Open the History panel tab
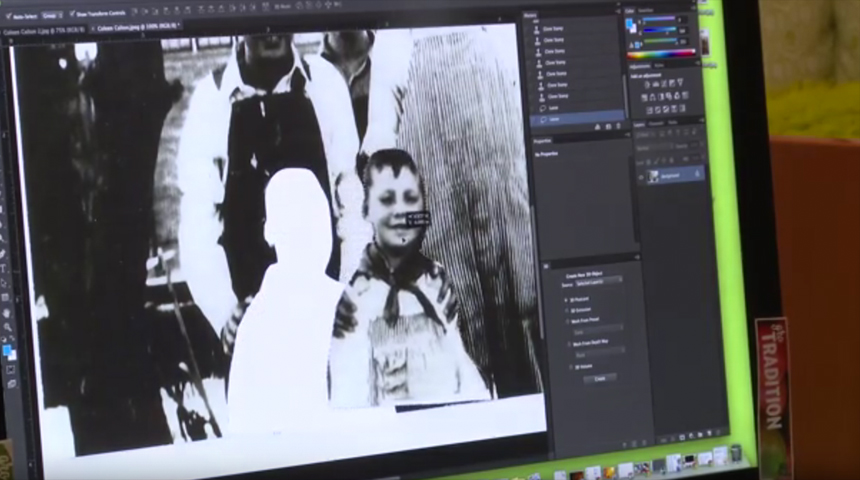Image resolution: width=860 pixels, height=480 pixels. pyautogui.click(x=530, y=15)
